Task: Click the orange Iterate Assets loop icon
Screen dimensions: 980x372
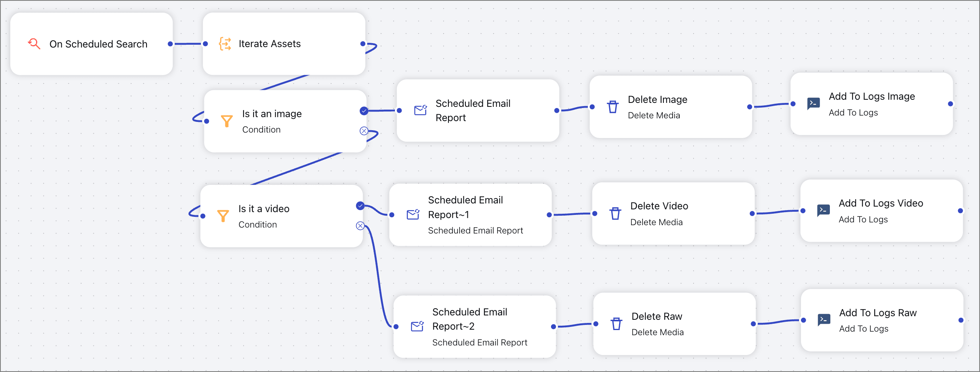Action: (x=225, y=44)
